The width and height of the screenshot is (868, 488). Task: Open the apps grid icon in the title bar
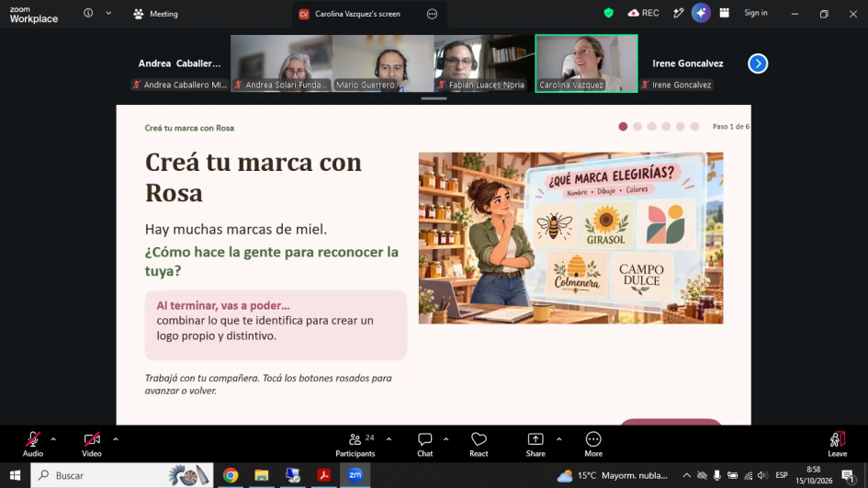coord(724,13)
